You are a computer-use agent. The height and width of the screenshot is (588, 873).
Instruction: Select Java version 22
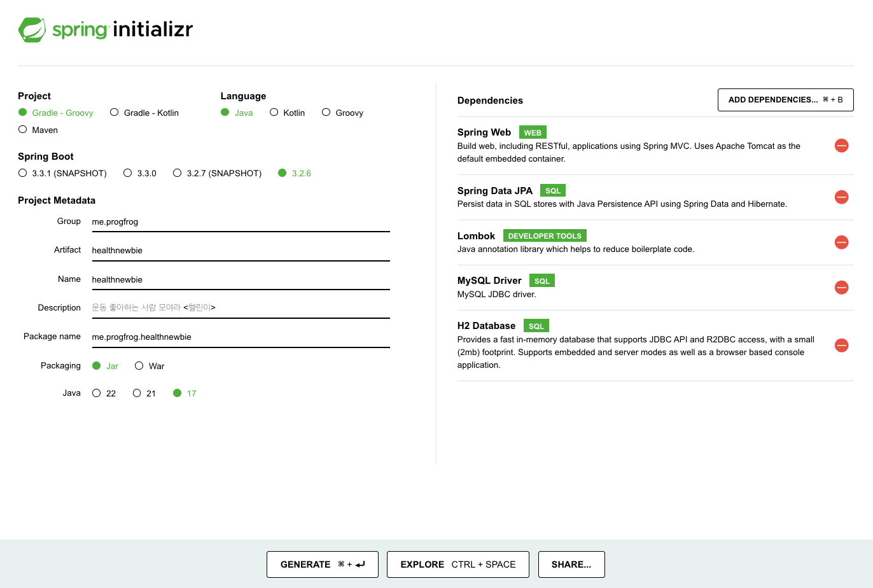(104, 393)
